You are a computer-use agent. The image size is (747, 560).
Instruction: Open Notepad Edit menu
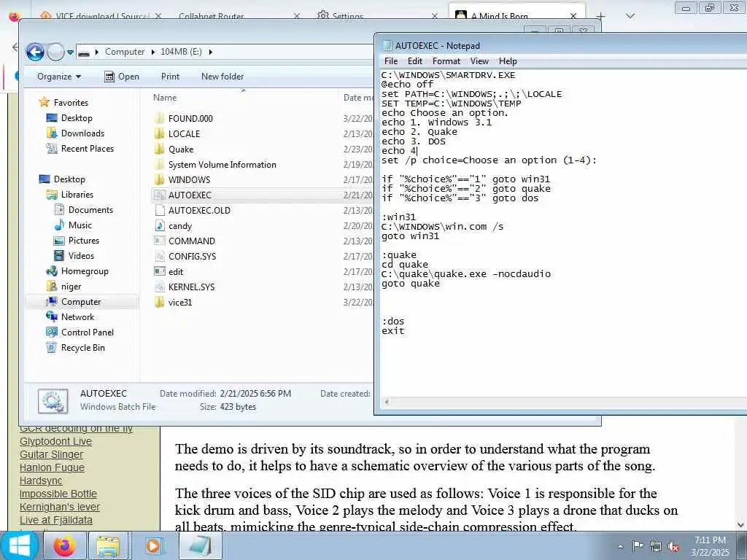(x=415, y=61)
